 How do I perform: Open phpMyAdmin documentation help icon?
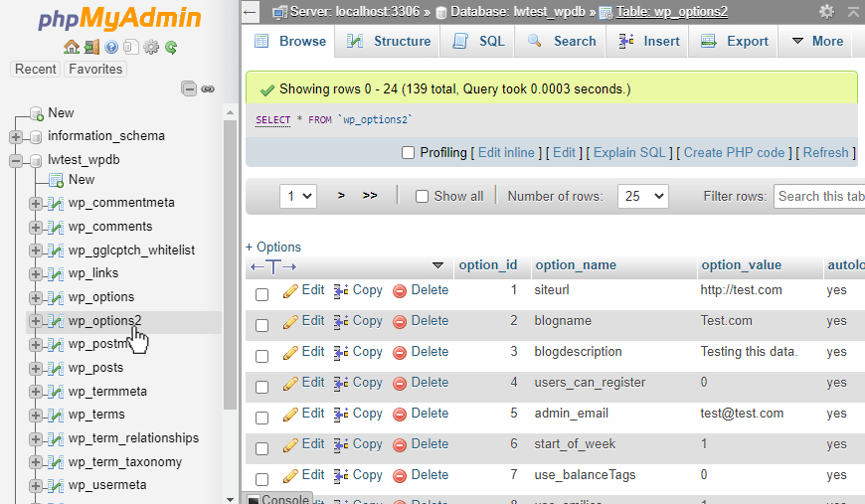111,48
